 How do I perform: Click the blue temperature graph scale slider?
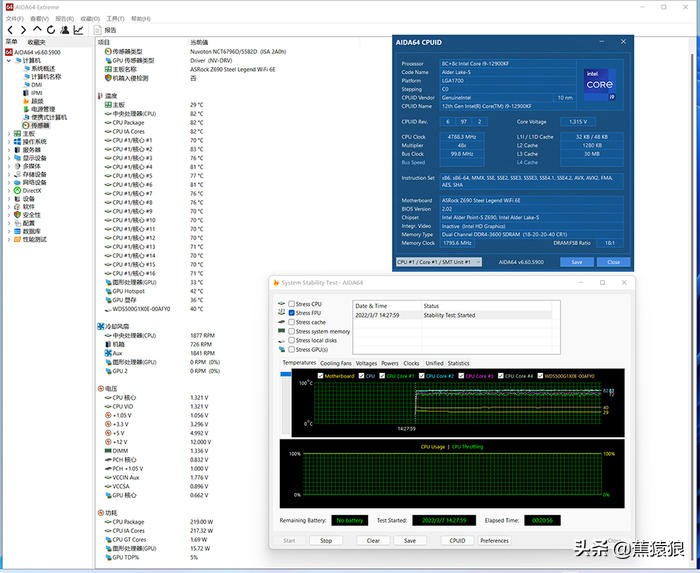[286, 374]
